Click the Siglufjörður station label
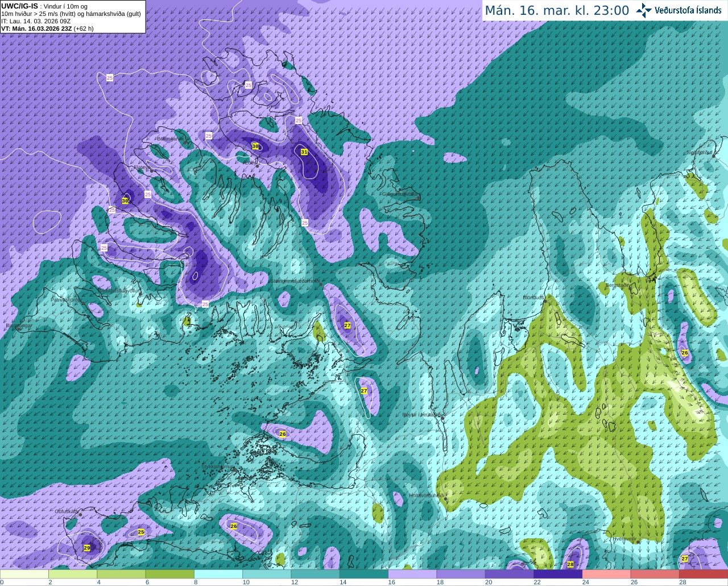Image resolution: width=728 pixels, height=586 pixels. coord(699,152)
